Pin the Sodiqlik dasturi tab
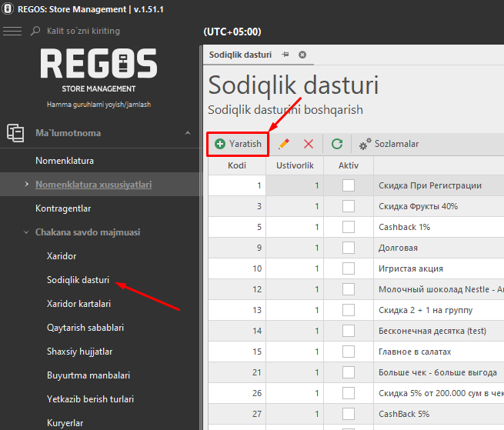Viewport: 504px width, 430px height. (285, 55)
